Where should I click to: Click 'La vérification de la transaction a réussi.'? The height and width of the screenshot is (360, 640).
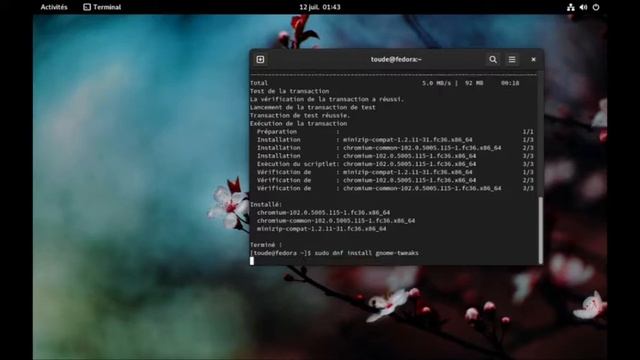327,99
